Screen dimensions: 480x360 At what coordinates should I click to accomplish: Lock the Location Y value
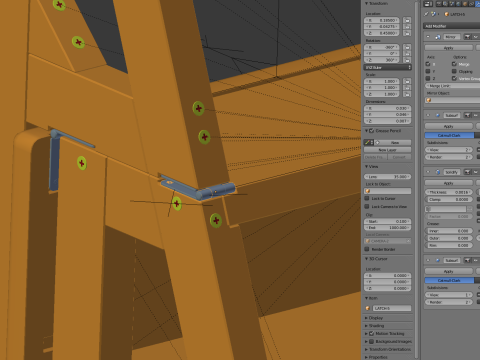(407, 27)
